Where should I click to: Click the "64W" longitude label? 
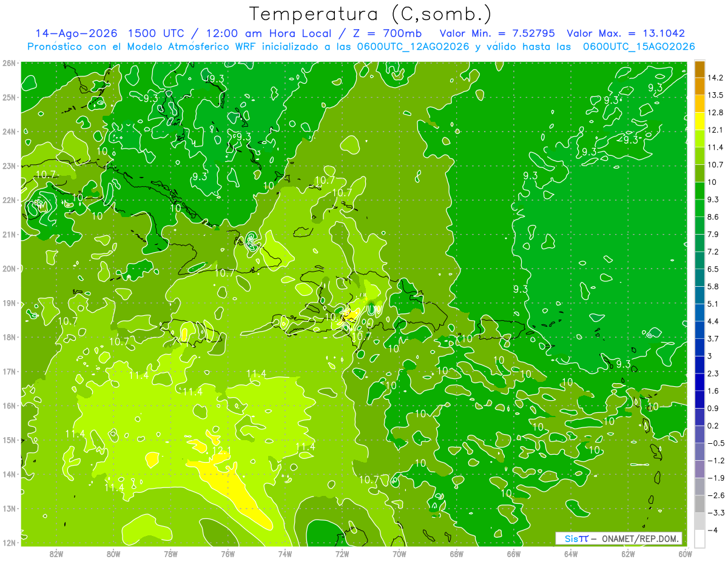[570, 554]
